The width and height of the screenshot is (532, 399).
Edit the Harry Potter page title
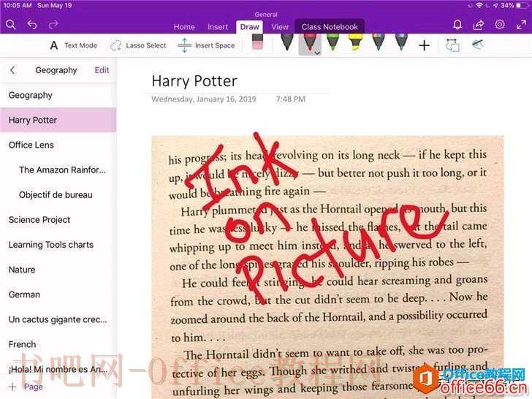194,81
